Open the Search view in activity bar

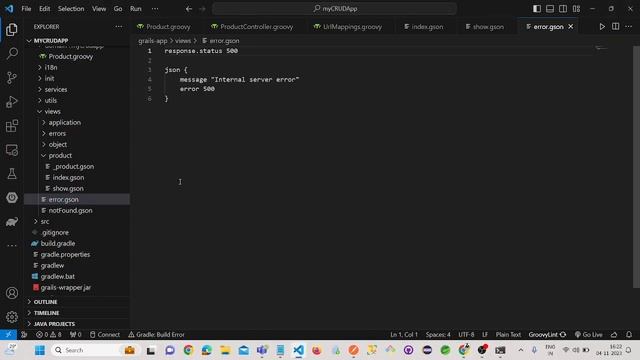click(x=12, y=53)
